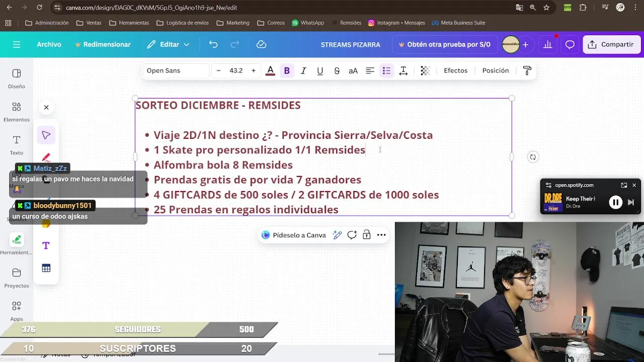
Task: Open the comments speech bubble icon
Action: [x=570, y=44]
